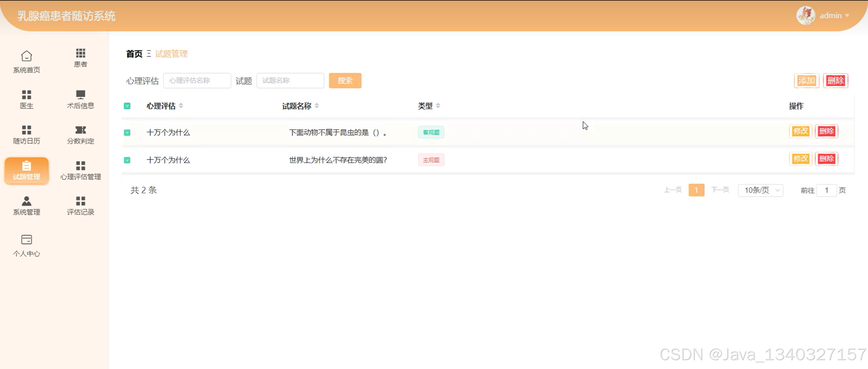This screenshot has height=369, width=868.
Task: Sort by the 心理评估 column arrows
Action: (x=181, y=106)
